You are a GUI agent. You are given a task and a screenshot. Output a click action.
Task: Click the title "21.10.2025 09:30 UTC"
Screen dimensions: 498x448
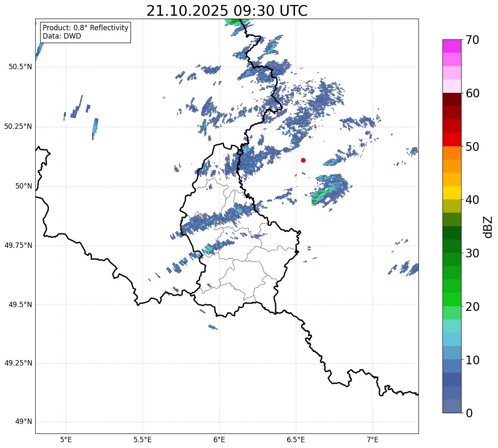tap(227, 10)
